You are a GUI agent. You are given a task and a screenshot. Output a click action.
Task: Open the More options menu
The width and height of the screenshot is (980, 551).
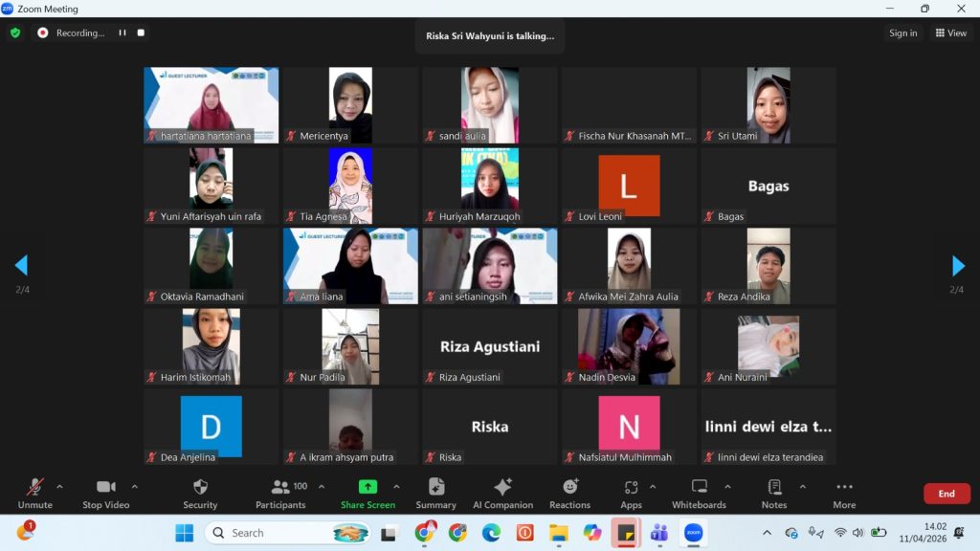point(843,494)
